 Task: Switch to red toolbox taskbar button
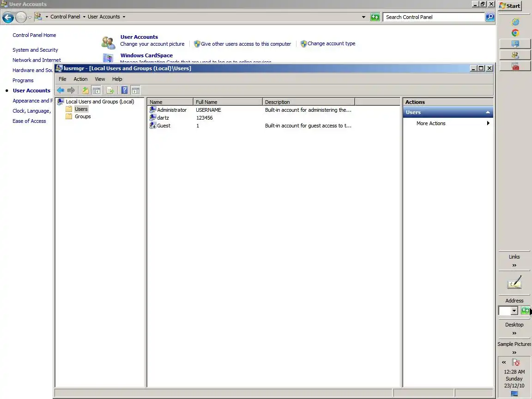pos(515,66)
